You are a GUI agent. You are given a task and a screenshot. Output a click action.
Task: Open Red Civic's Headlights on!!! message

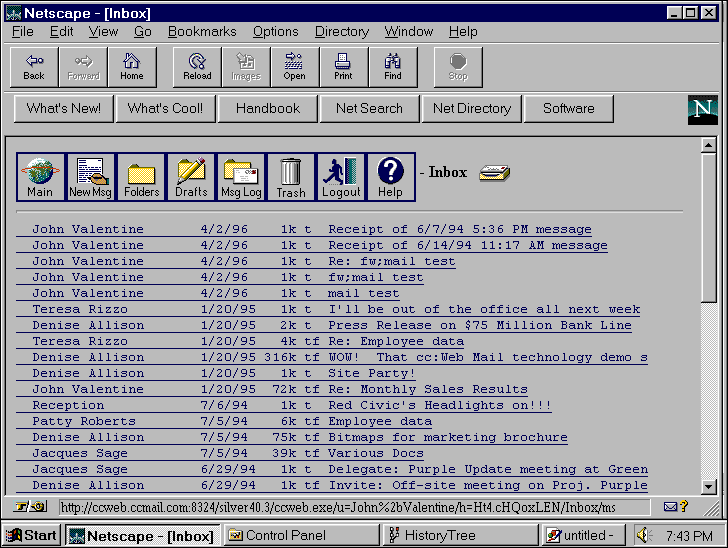284,405
